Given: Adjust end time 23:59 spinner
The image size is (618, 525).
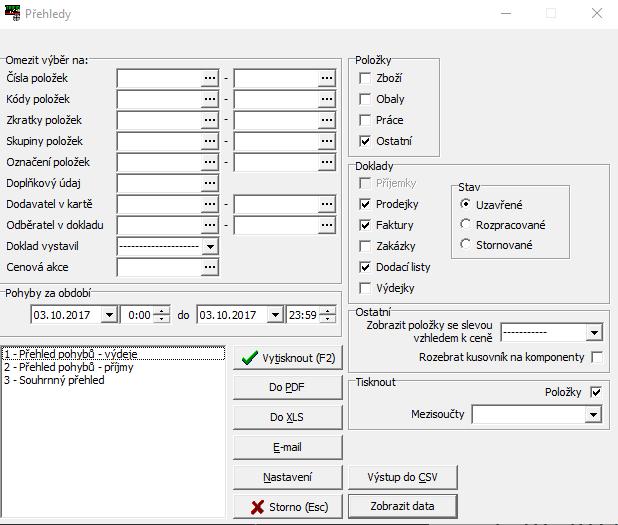Looking at the screenshot, I should click(327, 315).
